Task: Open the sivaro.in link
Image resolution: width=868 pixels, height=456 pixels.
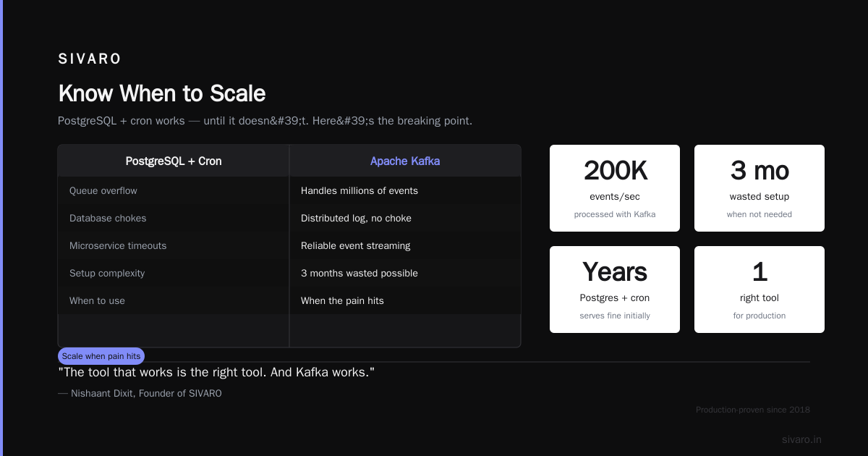Action: 801,439
